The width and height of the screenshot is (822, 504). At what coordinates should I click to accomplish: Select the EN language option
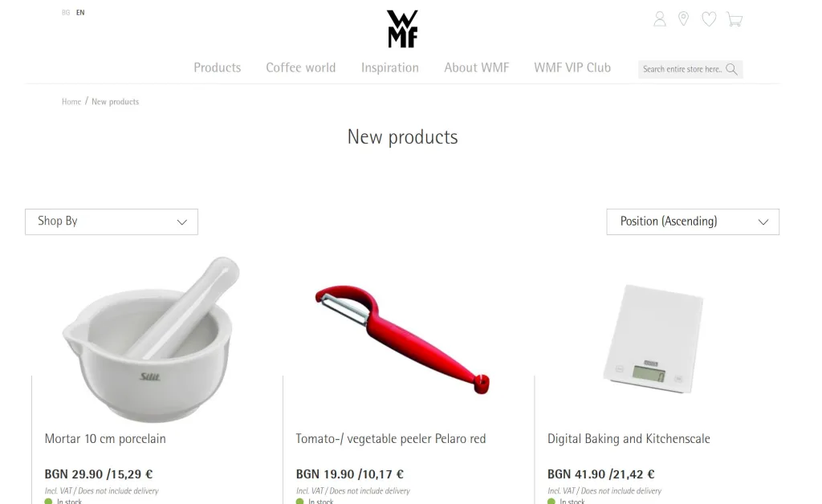pos(80,13)
